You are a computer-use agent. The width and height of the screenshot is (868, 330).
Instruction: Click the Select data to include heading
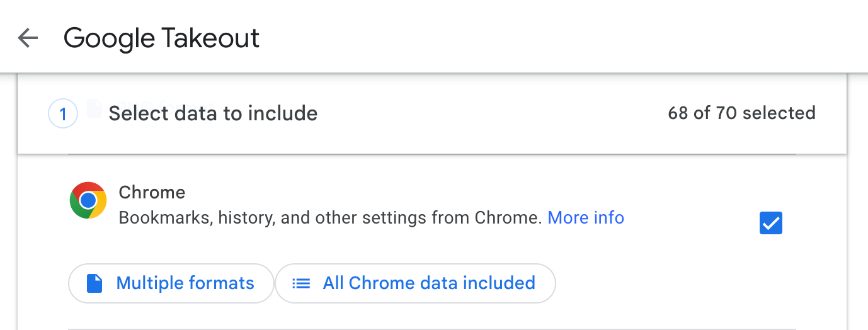(x=213, y=113)
